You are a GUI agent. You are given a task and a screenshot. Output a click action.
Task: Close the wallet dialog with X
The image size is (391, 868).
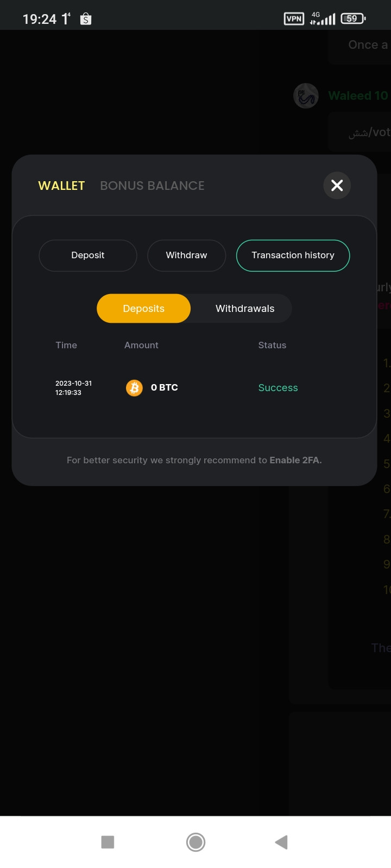[x=337, y=186]
